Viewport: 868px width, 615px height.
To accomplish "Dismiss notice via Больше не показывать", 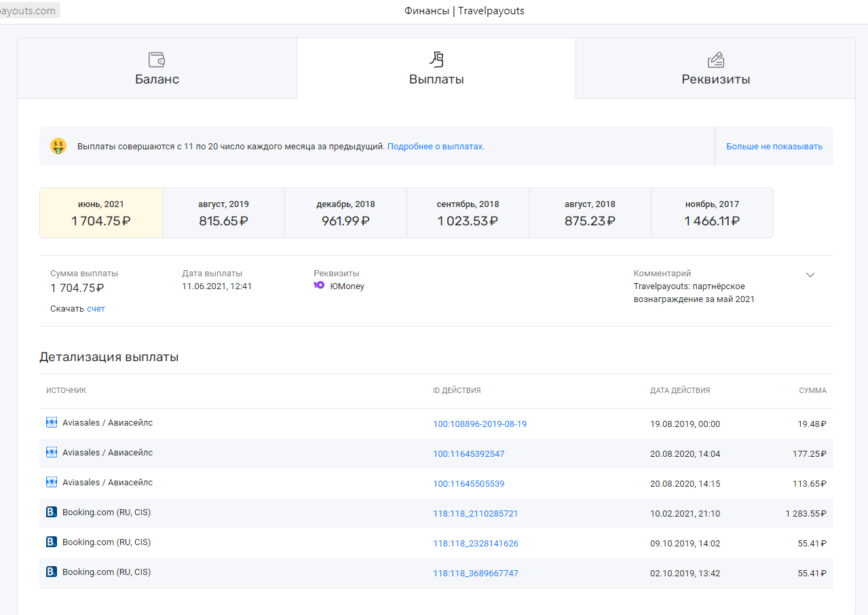I will (774, 147).
